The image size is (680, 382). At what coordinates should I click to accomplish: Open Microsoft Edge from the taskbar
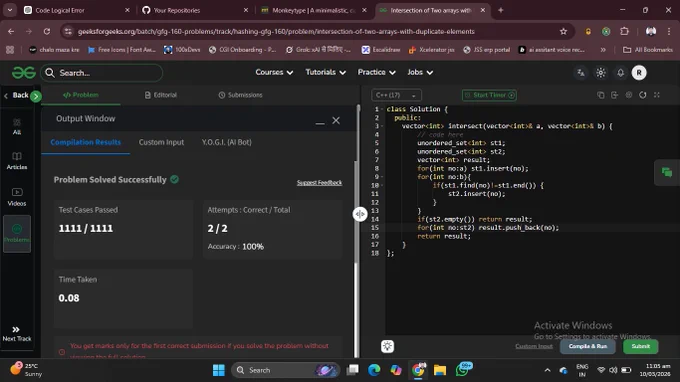coord(374,370)
